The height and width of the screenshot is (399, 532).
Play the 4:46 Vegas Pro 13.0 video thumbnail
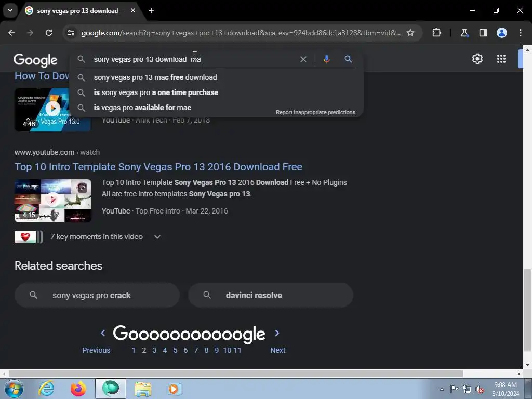[x=52, y=110]
